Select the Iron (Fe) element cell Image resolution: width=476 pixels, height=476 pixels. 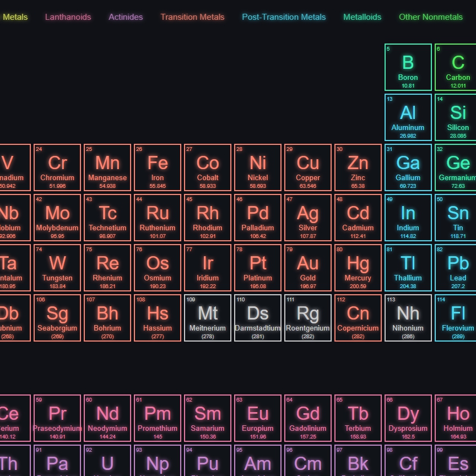click(158, 167)
